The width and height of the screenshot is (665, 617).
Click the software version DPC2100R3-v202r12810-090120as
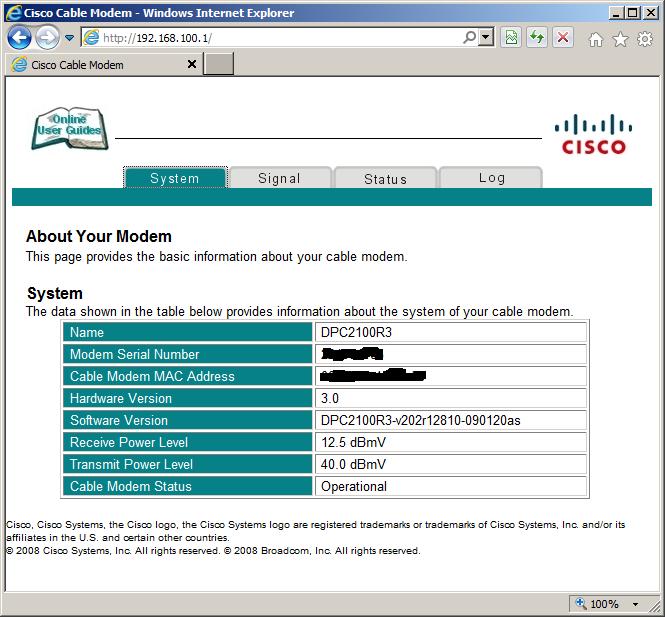pos(420,420)
